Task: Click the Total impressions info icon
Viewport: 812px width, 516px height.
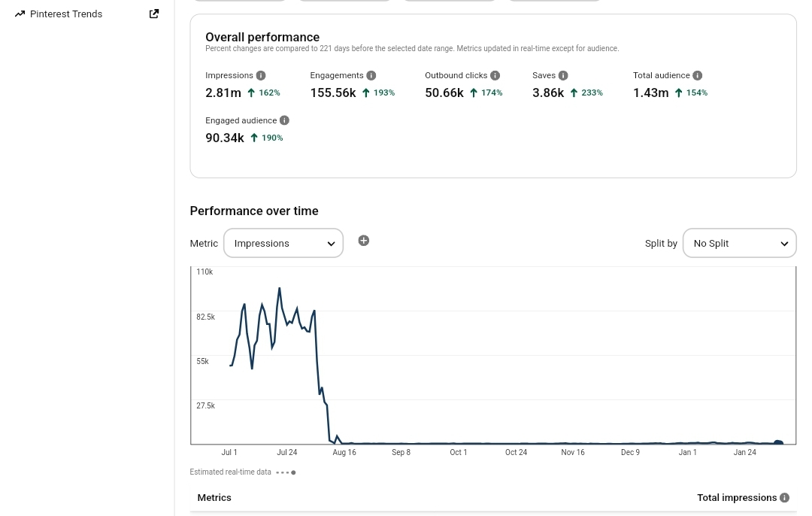Action: click(784, 498)
